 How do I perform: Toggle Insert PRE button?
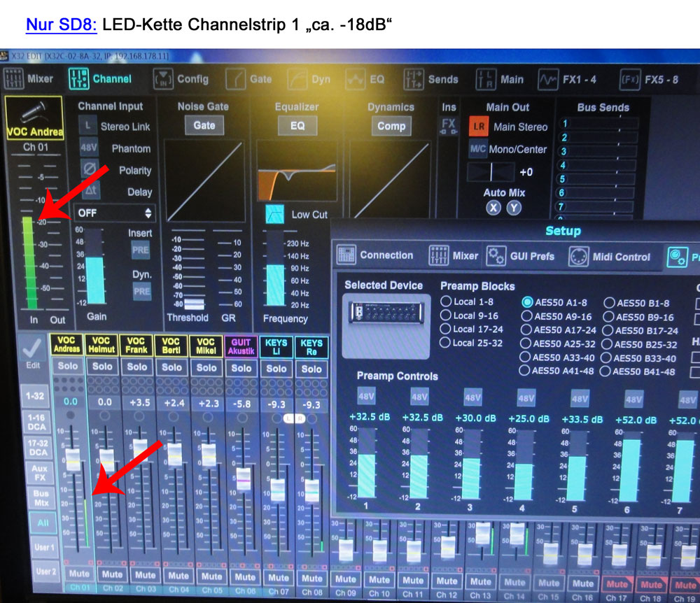[x=140, y=250]
